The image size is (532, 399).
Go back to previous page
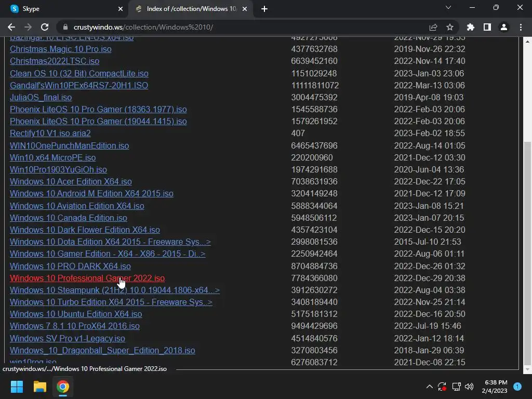[x=11, y=27]
